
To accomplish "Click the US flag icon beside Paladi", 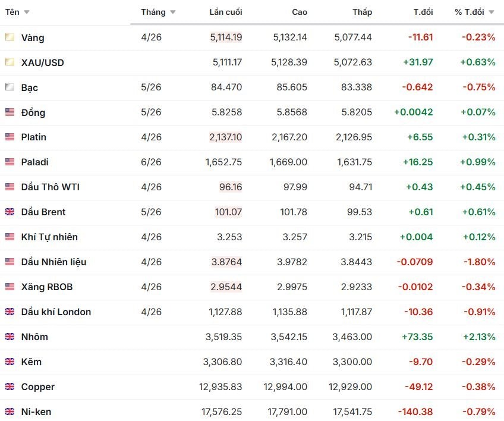I will 10,162.
